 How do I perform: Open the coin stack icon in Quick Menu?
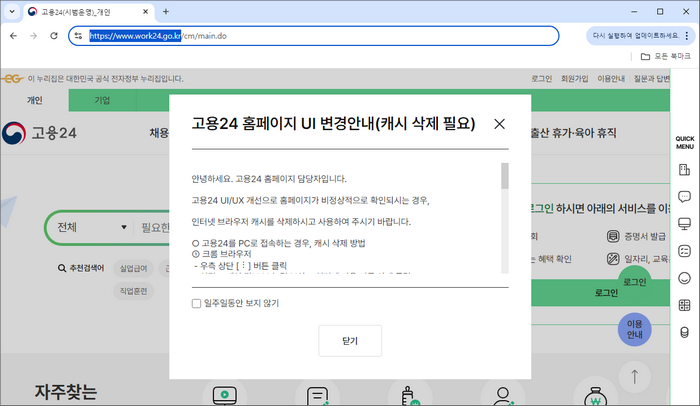pos(684,333)
